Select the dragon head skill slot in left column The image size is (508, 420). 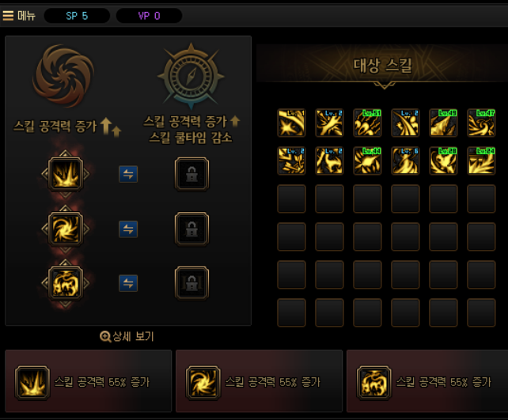pyautogui.click(x=66, y=283)
